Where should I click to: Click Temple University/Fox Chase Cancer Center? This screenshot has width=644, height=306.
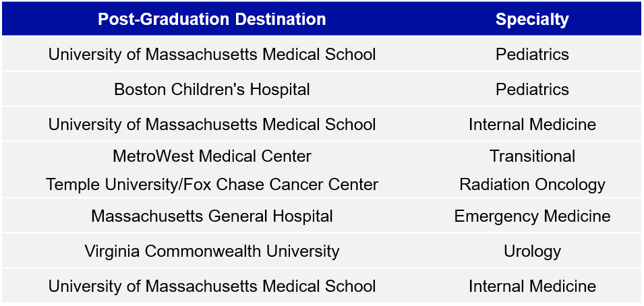coord(212,184)
